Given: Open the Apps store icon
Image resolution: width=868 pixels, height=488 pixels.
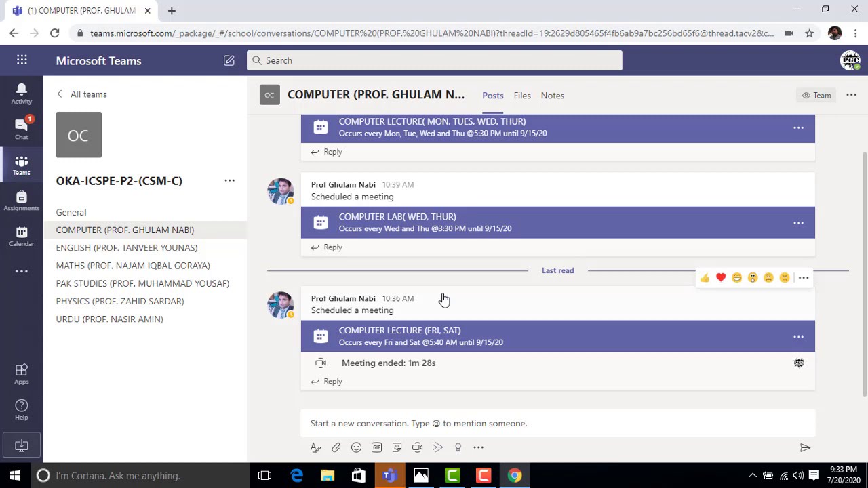Looking at the screenshot, I should 22,373.
